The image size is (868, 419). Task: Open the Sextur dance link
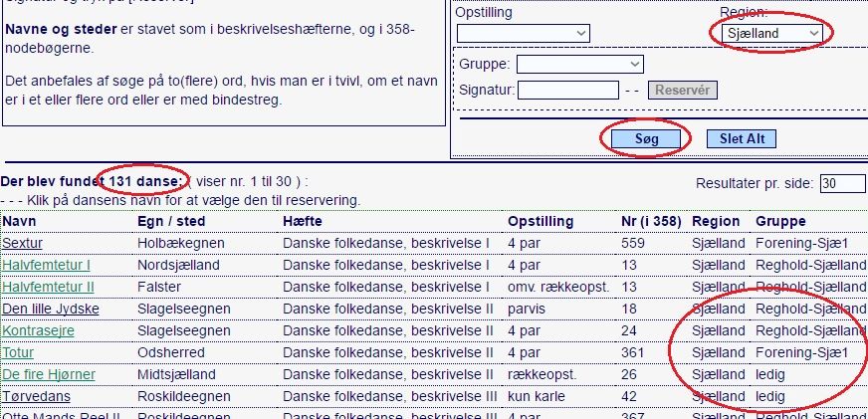22,243
